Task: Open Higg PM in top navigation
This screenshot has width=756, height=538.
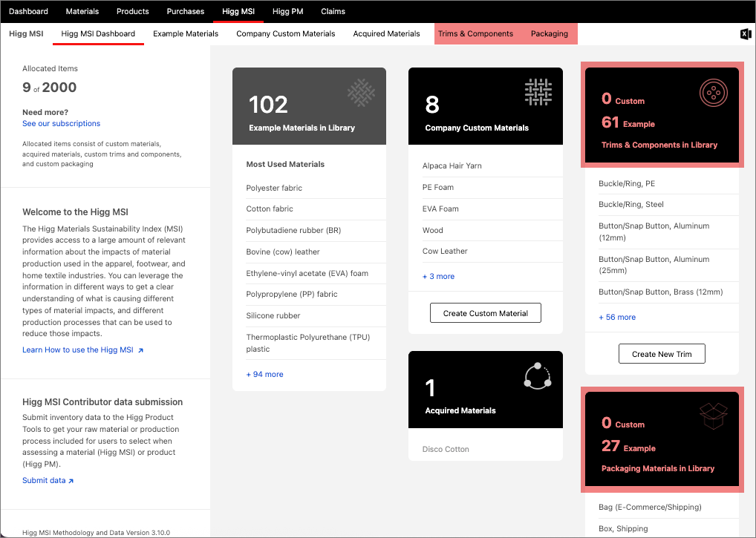Action: tap(288, 11)
